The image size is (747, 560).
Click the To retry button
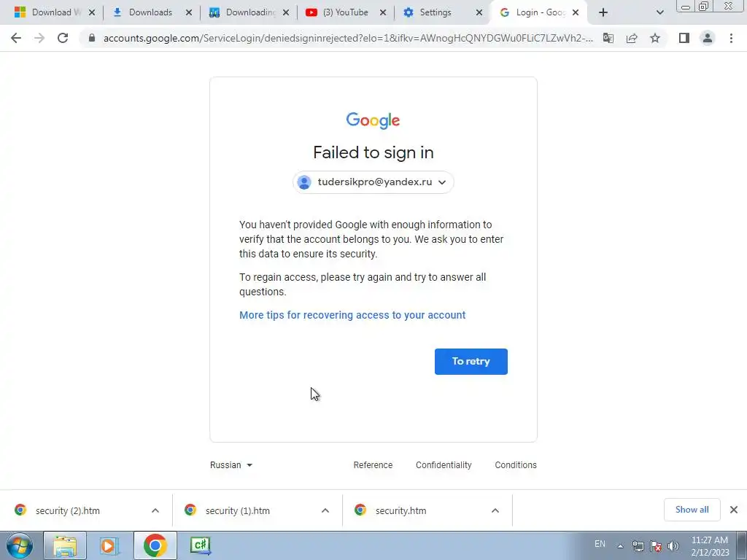[471, 362]
